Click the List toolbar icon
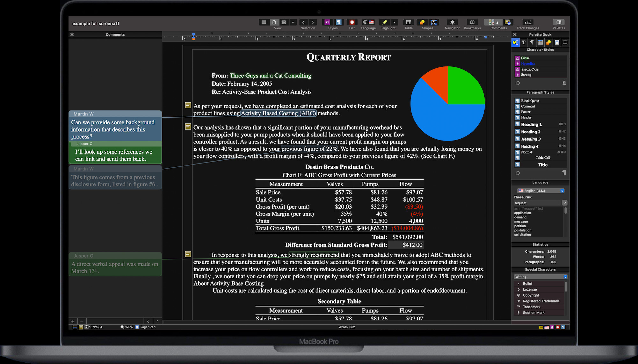The width and height of the screenshot is (638, 364). click(352, 22)
